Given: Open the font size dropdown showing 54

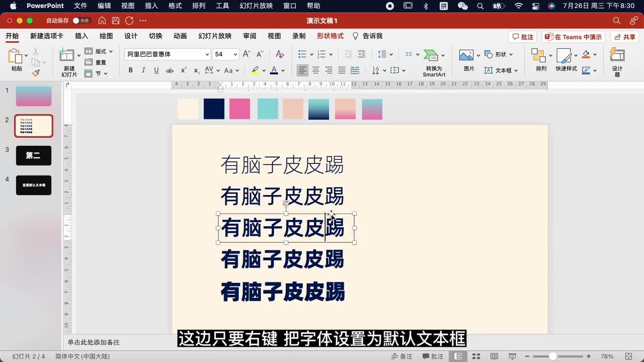Looking at the screenshot, I should 234,54.
